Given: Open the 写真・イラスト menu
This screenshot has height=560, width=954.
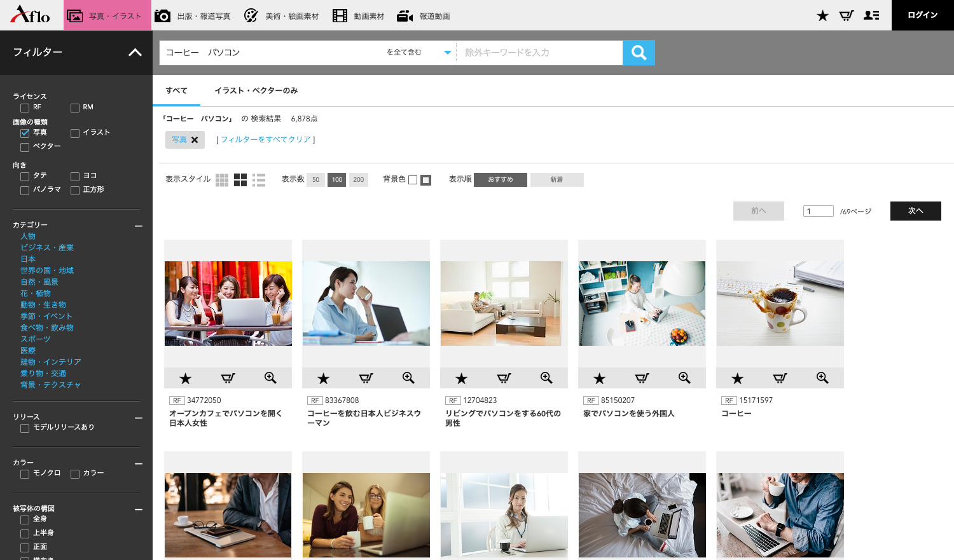Looking at the screenshot, I should tap(107, 15).
